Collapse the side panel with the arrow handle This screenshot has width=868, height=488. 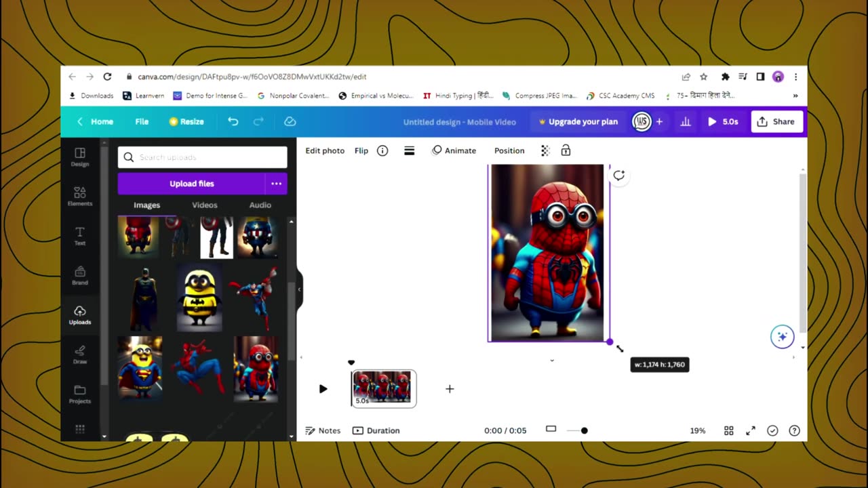click(x=299, y=289)
